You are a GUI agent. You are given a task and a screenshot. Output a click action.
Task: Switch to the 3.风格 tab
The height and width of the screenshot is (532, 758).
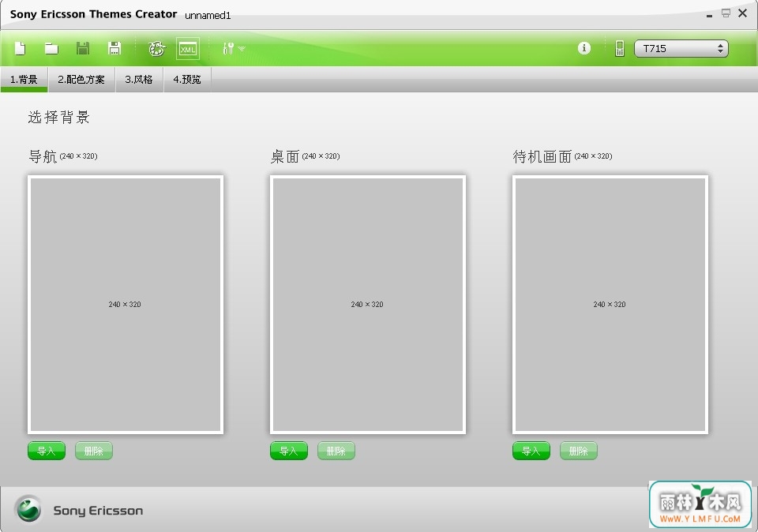click(x=139, y=79)
